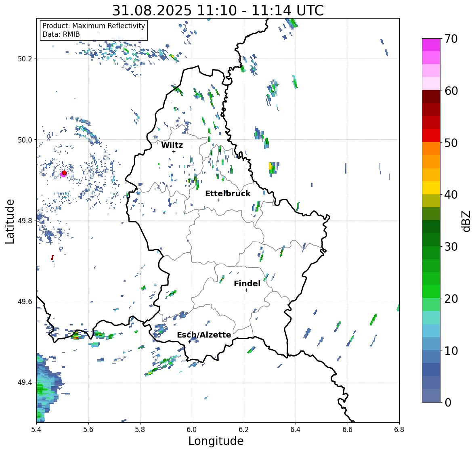Click the plus marker under Wiltz
The width and height of the screenshot is (476, 451).
[174, 151]
